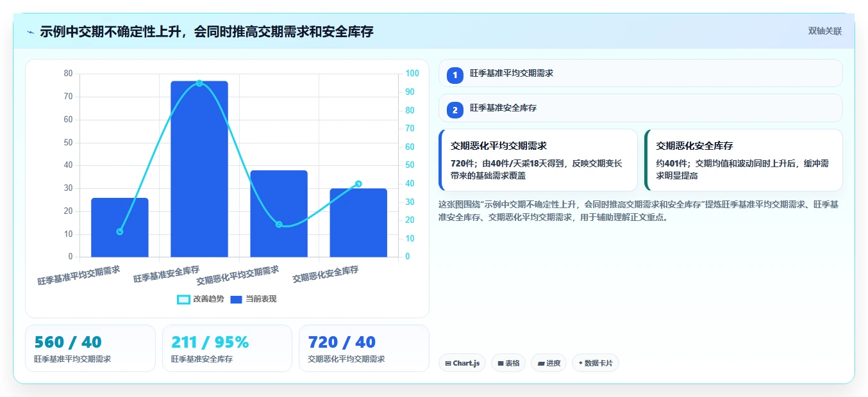
Task: Click the line point at peak value 95
Action: 199,83
